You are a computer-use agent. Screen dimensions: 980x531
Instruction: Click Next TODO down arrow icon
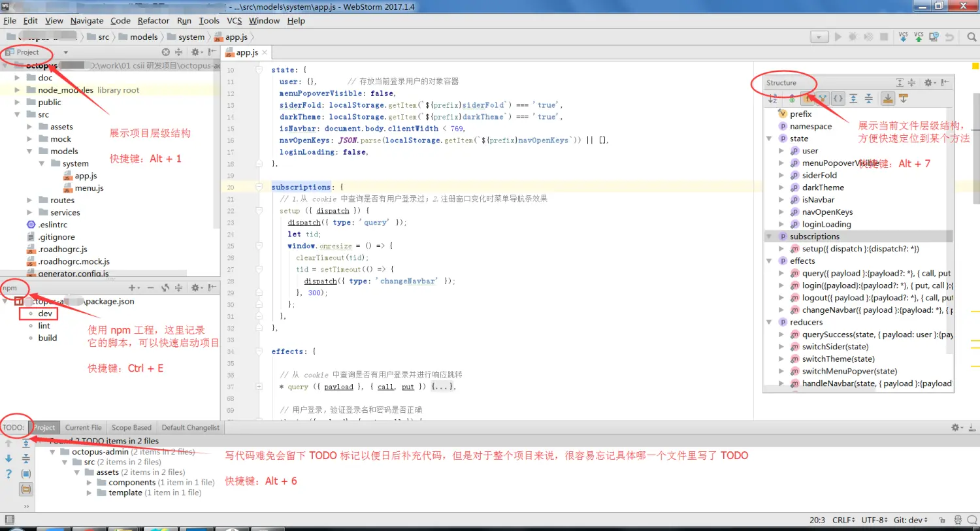pos(8,459)
